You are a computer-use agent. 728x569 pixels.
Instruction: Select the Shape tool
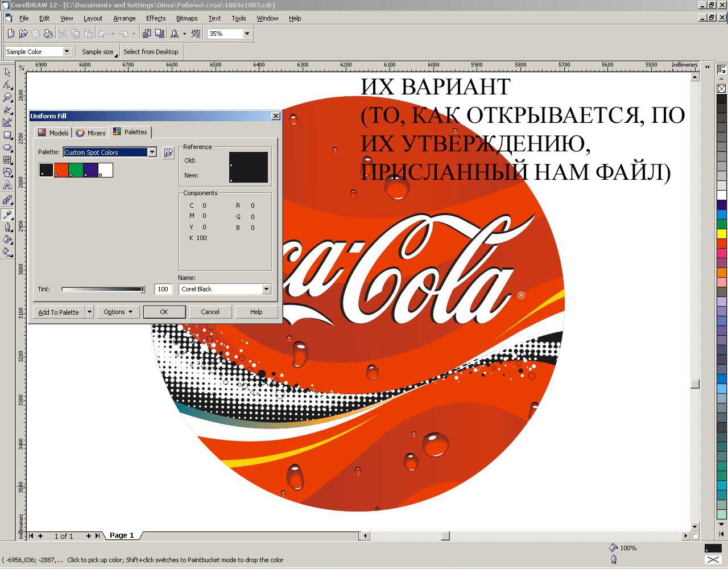7,85
